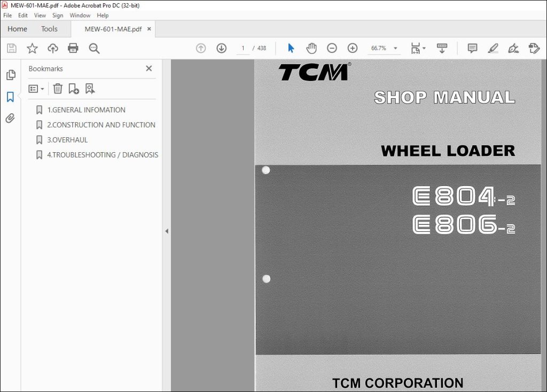Screen dimensions: 547x392
Task: Open bookmark 3.OVERHAUL
Action: point(67,140)
